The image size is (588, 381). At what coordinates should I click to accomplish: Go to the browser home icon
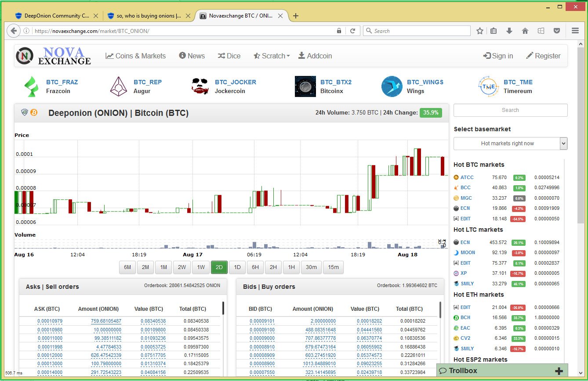(525, 31)
